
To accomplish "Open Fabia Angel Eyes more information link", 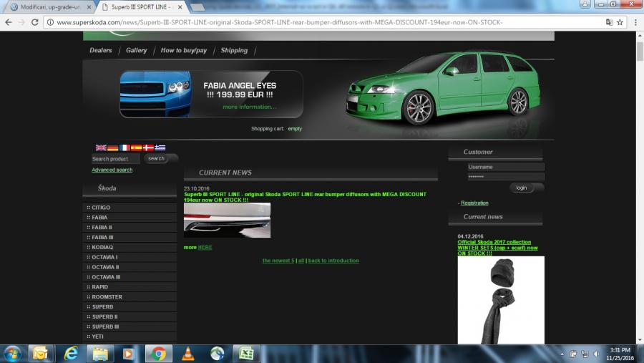I will [250, 107].
